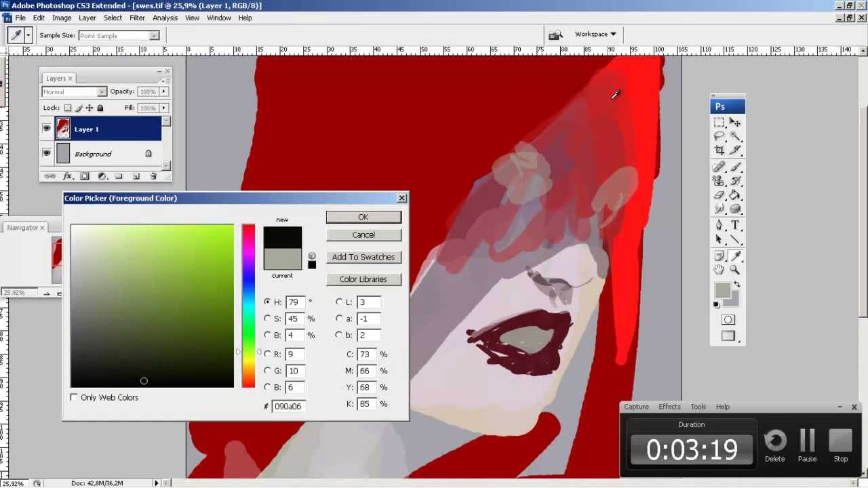Screen dimensions: 868x488
Task: Open the Layer menu
Action: click(87, 18)
